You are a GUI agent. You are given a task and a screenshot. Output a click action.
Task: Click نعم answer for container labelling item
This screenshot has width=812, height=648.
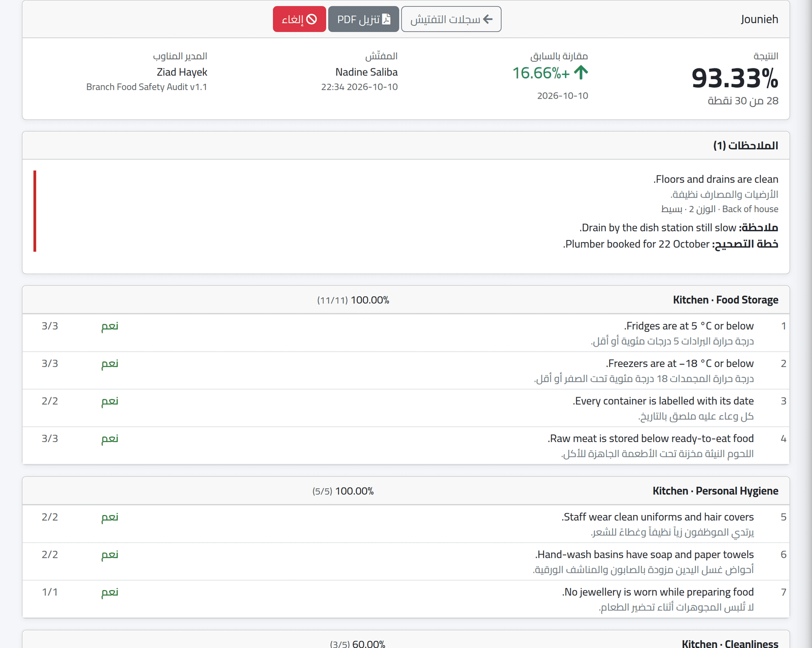(x=110, y=401)
